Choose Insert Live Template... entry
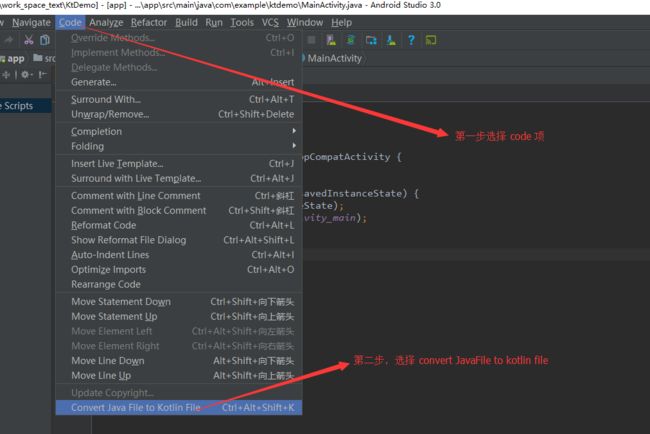The image size is (650, 434). (179, 164)
